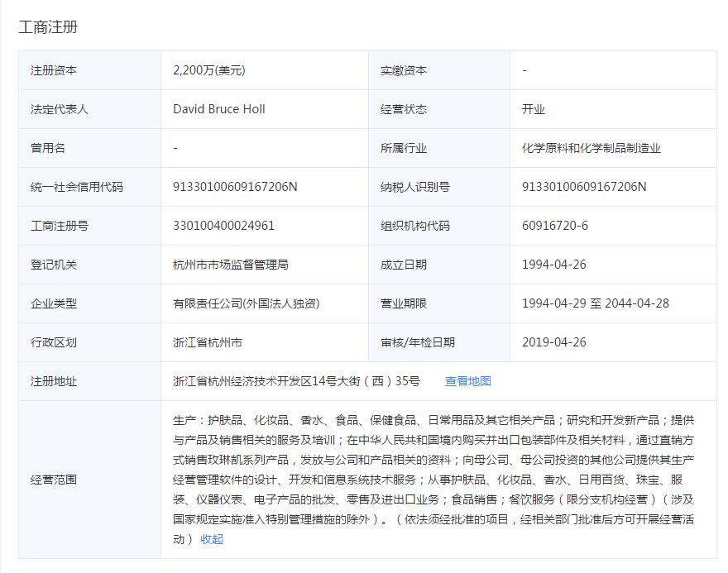728x573 pixels.
Task: Select company type 有限责任公司(外国法人独资)
Action: point(246,303)
